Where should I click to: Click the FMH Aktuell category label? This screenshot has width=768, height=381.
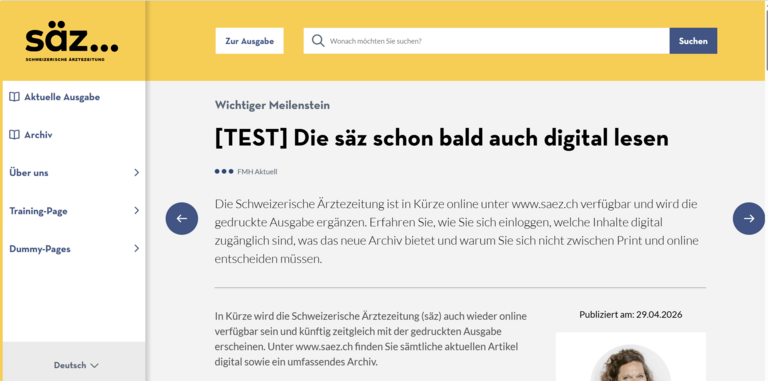point(257,172)
